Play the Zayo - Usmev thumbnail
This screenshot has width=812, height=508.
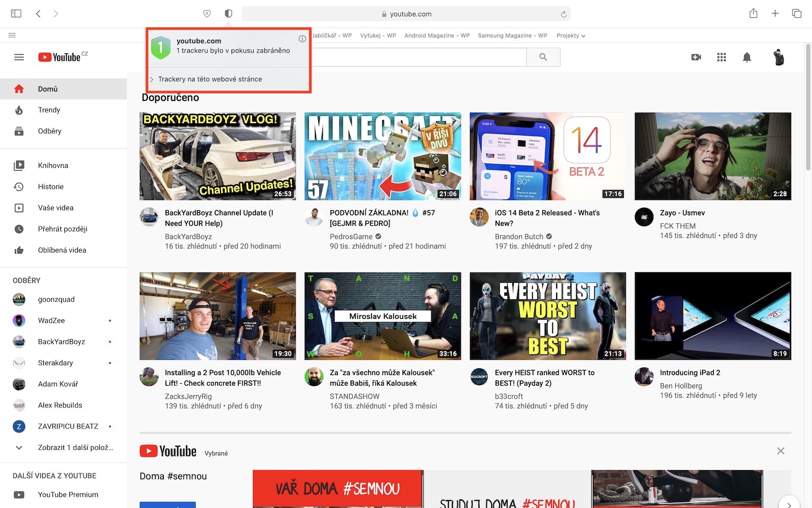(713, 156)
